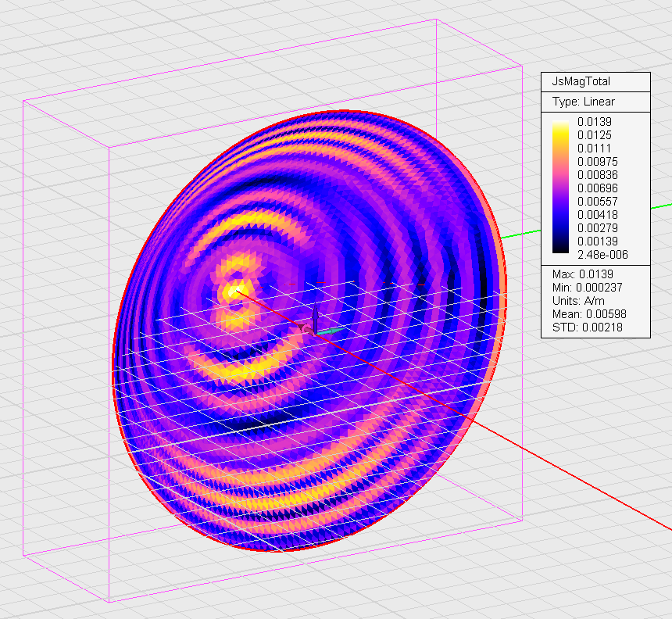The width and height of the screenshot is (672, 619).
Task: Select the Type: Linear legend row
Action: click(584, 102)
